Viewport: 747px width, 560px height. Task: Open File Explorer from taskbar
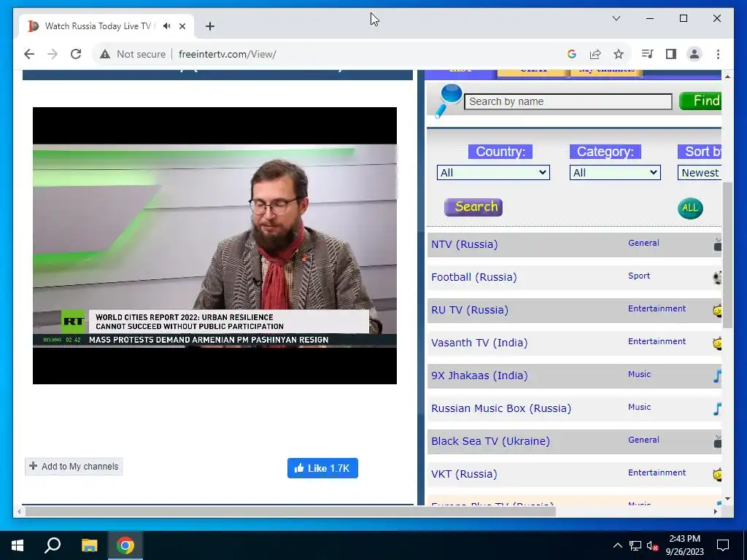click(x=89, y=545)
